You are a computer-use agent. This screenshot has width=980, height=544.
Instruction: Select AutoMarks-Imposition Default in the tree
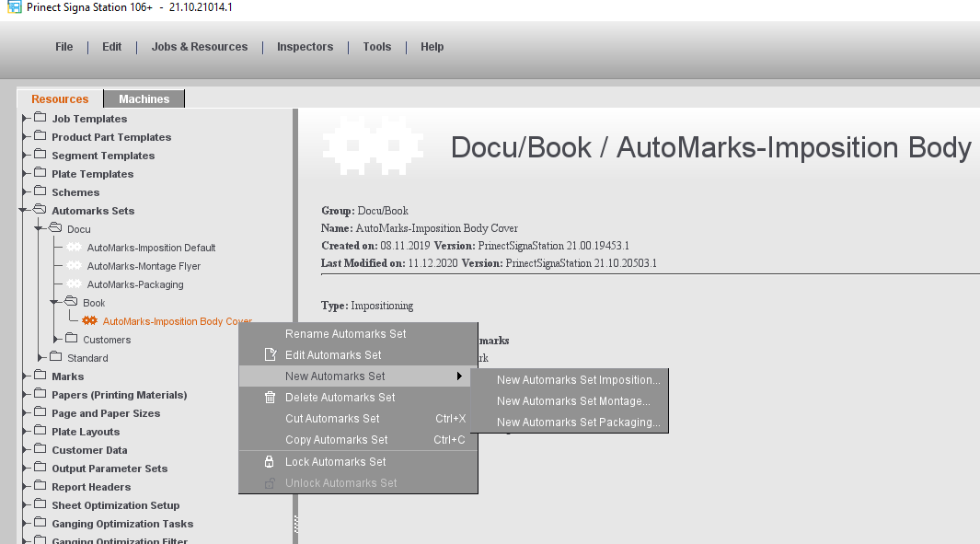(x=151, y=248)
